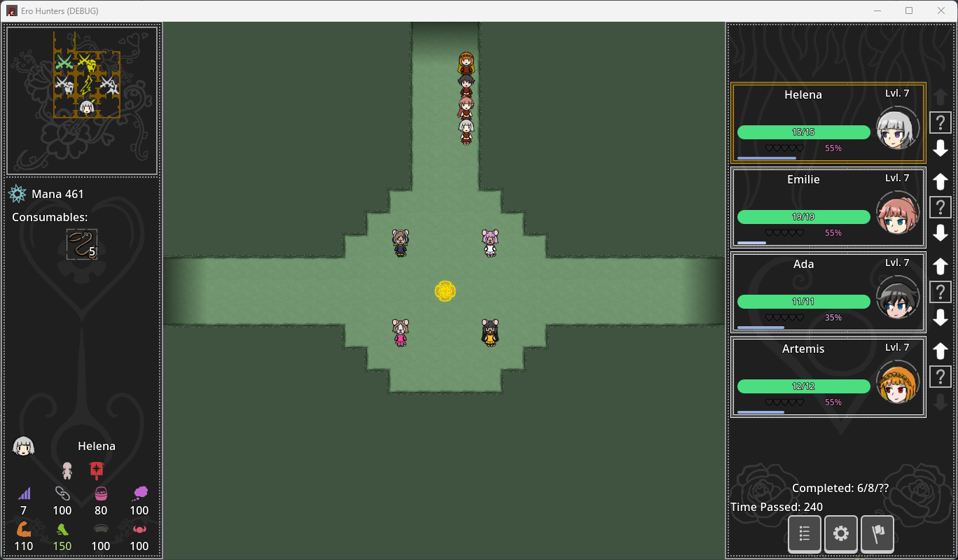Image resolution: width=958 pixels, height=560 pixels.
Task: Click the green crossed swords minimap icon
Action: [64, 63]
